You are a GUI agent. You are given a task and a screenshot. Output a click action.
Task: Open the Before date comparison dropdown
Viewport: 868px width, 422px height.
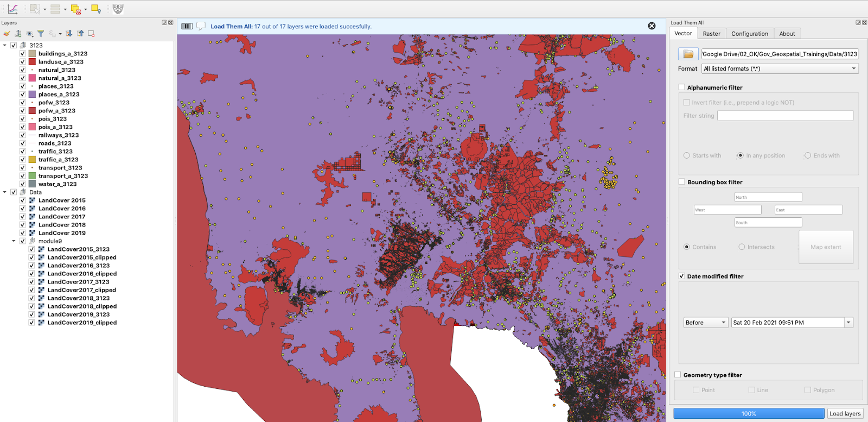[x=705, y=323]
